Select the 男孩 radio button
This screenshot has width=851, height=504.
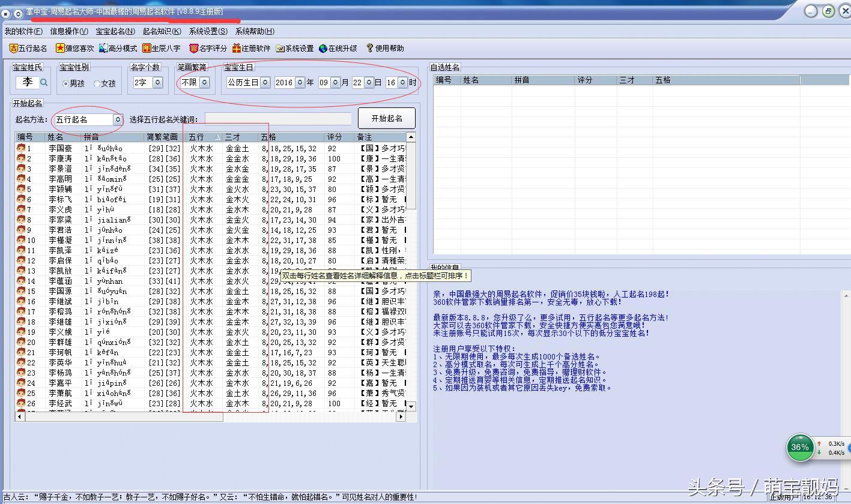click(65, 83)
